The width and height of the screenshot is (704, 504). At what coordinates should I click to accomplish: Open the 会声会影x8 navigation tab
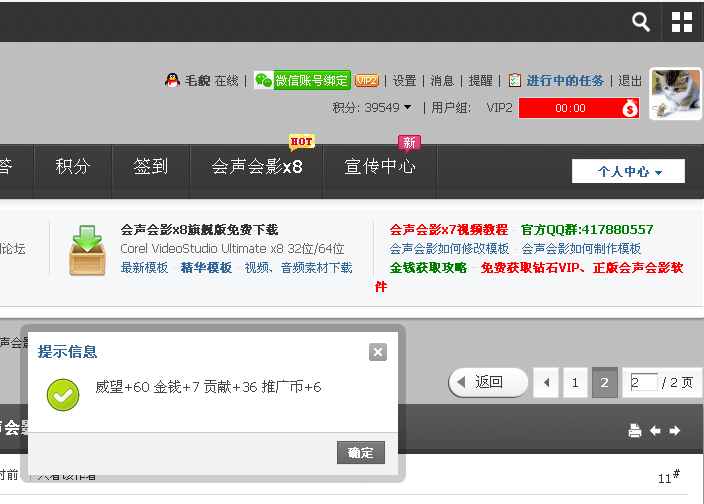click(x=256, y=167)
